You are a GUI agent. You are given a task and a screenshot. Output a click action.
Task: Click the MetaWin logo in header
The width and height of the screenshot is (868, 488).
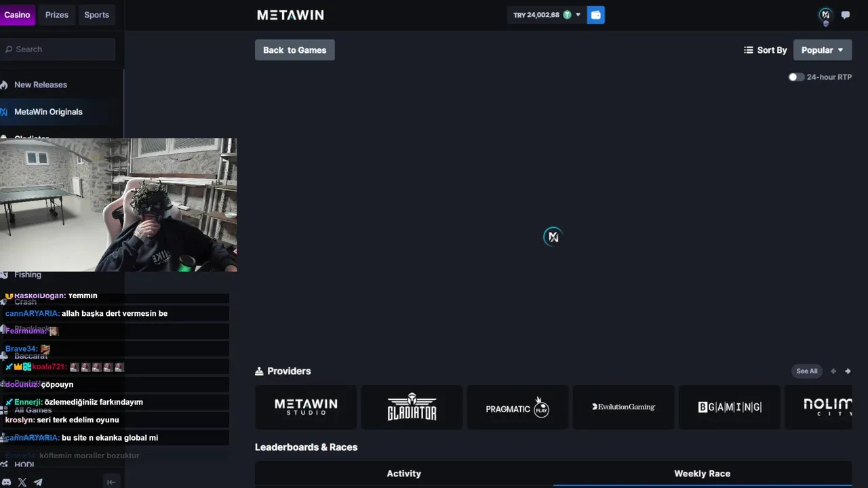[290, 15]
